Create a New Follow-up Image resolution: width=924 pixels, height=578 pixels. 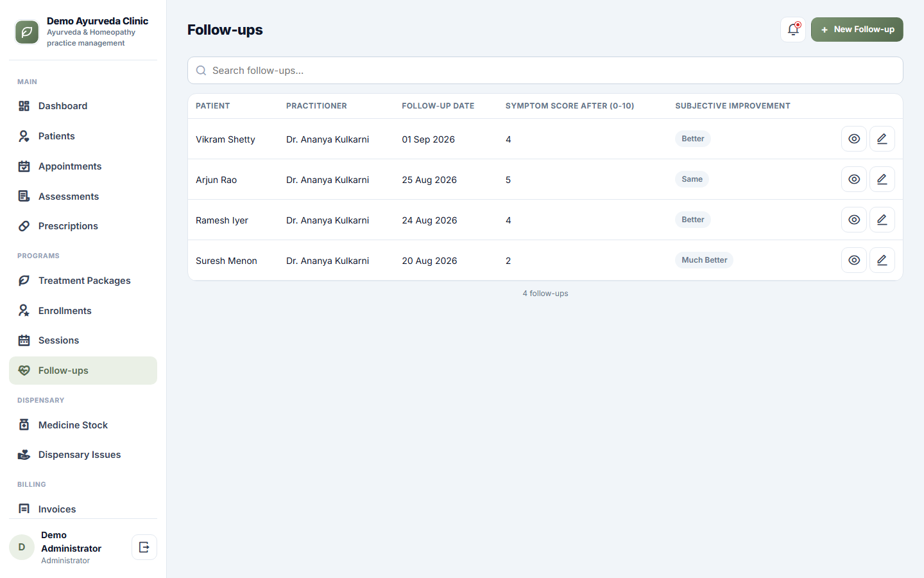tap(857, 30)
